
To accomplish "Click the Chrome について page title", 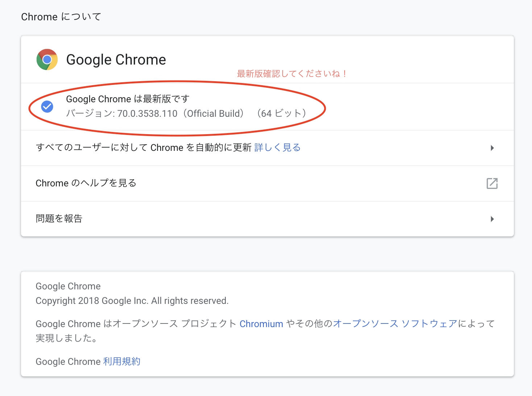I will (61, 17).
